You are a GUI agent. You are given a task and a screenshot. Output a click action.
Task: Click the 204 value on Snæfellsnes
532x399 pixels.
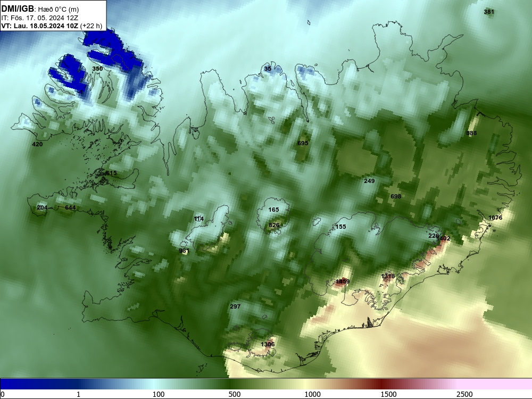click(x=42, y=207)
